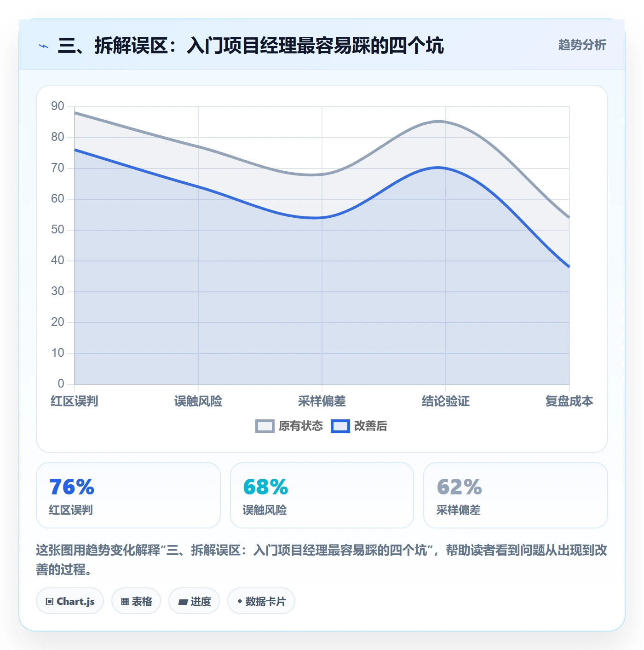
Task: Toggle the 原有状态 legend swatch
Action: click(x=264, y=426)
